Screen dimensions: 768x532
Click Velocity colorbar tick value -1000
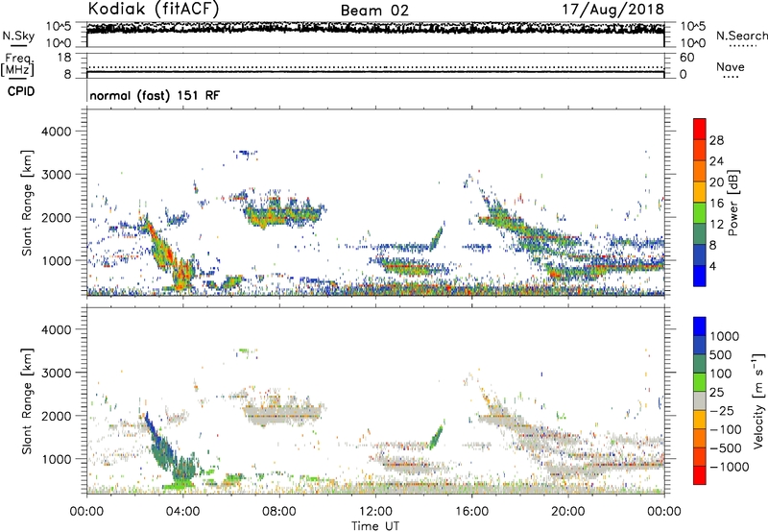click(x=729, y=467)
